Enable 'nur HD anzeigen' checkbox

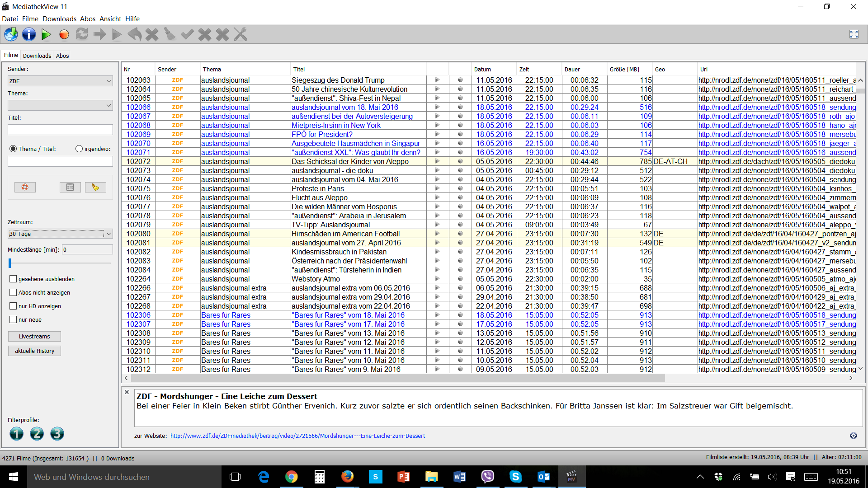pos(13,306)
